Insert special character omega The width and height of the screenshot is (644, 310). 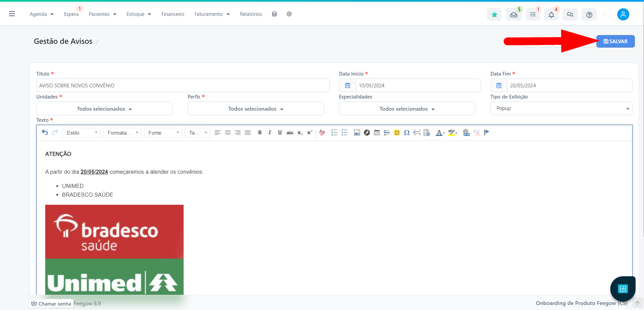point(407,133)
